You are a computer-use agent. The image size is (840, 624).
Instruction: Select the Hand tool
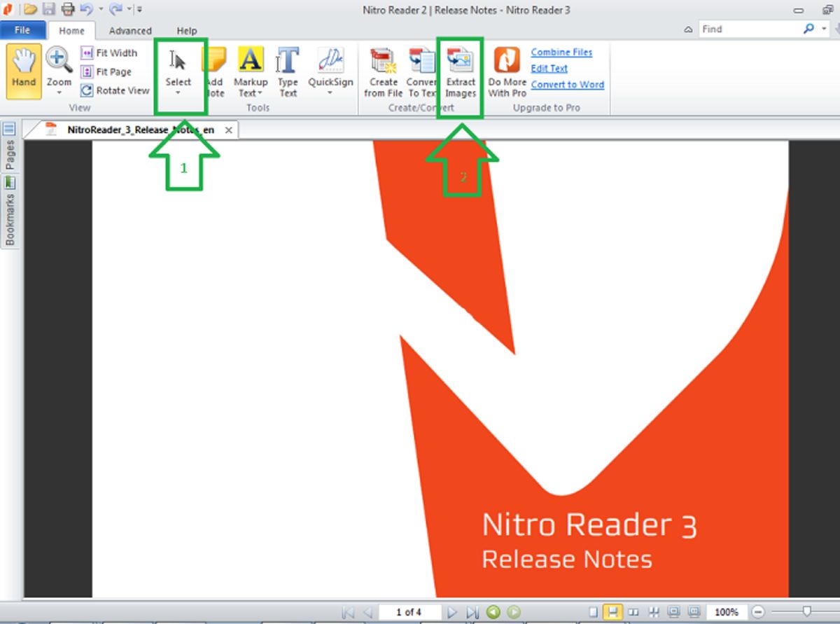click(23, 68)
